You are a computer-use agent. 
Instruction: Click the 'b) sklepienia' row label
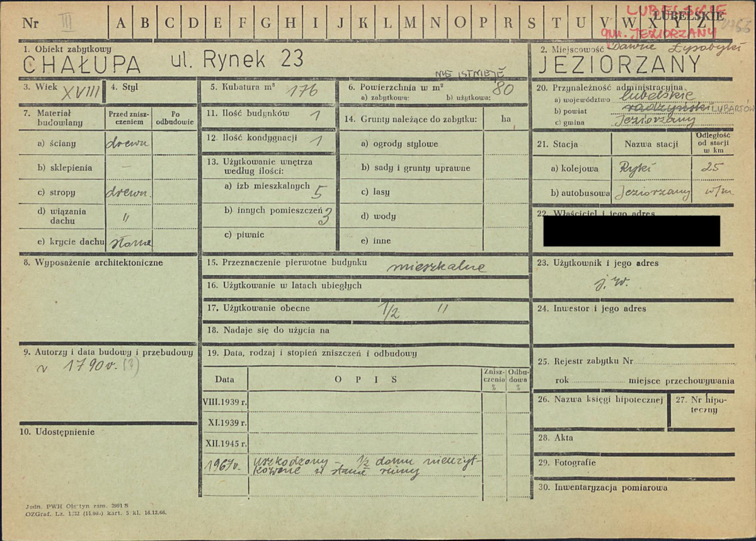pos(65,168)
